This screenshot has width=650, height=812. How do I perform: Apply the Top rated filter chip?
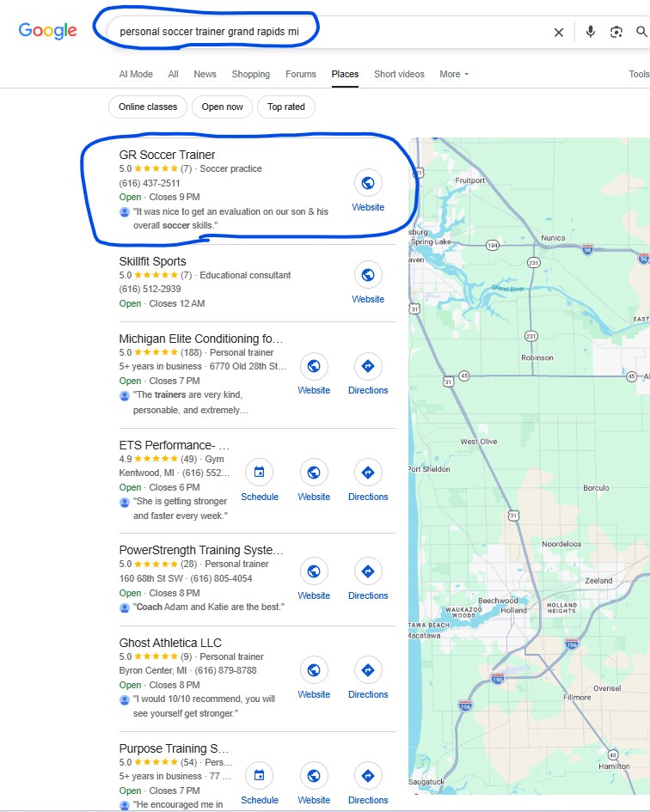[286, 107]
